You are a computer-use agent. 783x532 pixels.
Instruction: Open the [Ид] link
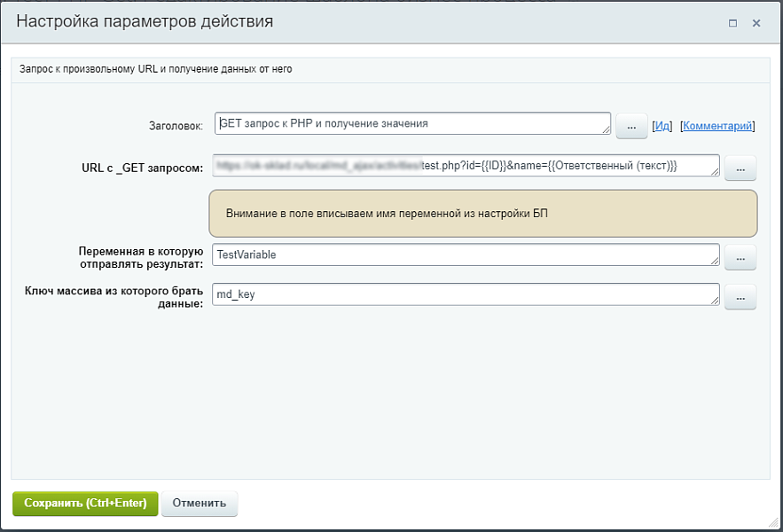pos(662,125)
